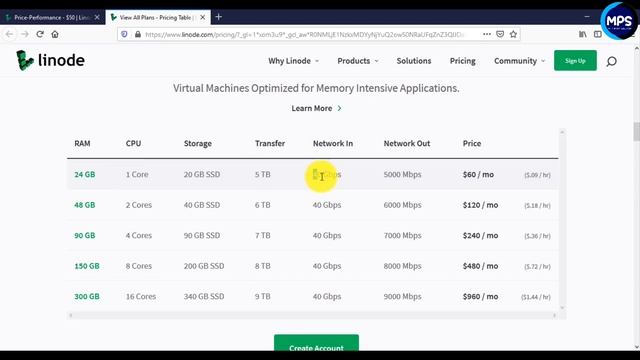Click the 9 TB transfer cell
The width and height of the screenshot is (640, 360).
click(262, 297)
